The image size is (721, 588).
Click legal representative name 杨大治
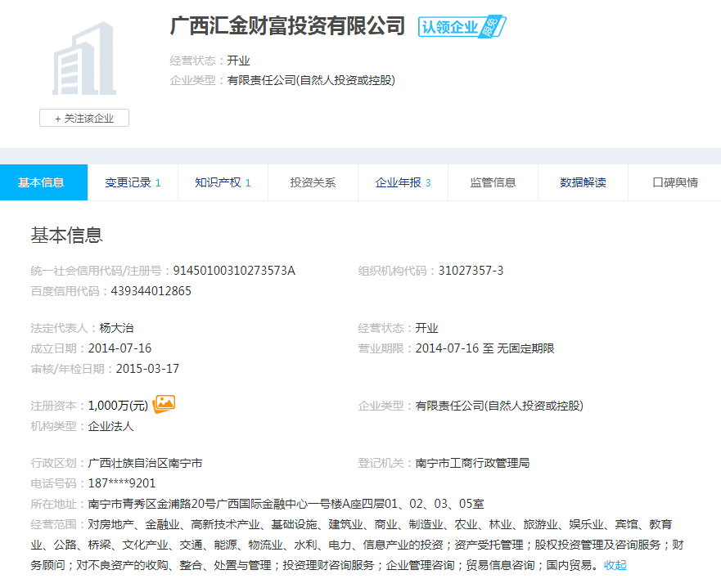[x=116, y=328]
